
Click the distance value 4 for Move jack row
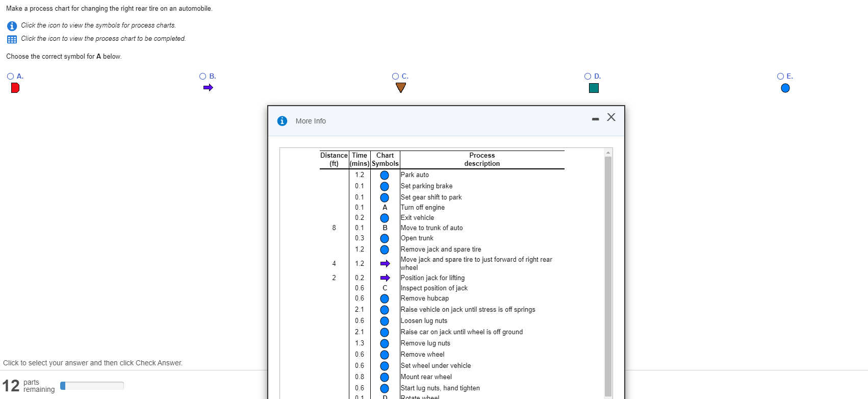[334, 263]
